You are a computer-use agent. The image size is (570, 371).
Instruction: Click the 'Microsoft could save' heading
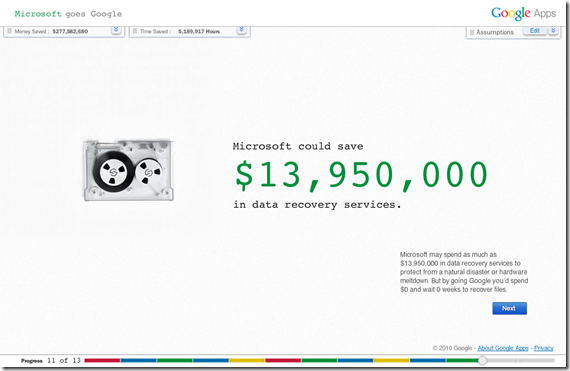coord(298,146)
